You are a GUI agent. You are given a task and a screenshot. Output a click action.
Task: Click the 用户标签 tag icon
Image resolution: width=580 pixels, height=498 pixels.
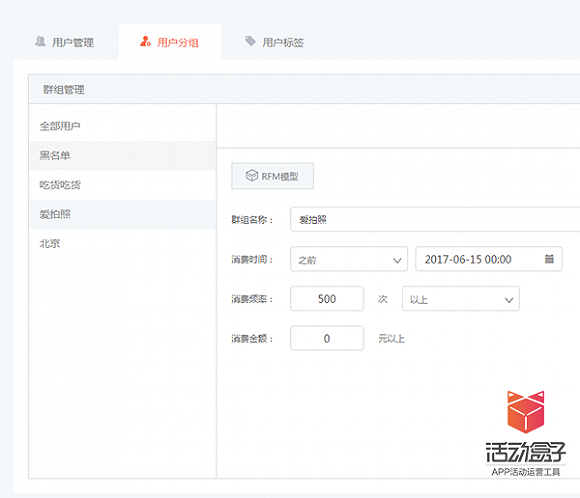point(250,41)
